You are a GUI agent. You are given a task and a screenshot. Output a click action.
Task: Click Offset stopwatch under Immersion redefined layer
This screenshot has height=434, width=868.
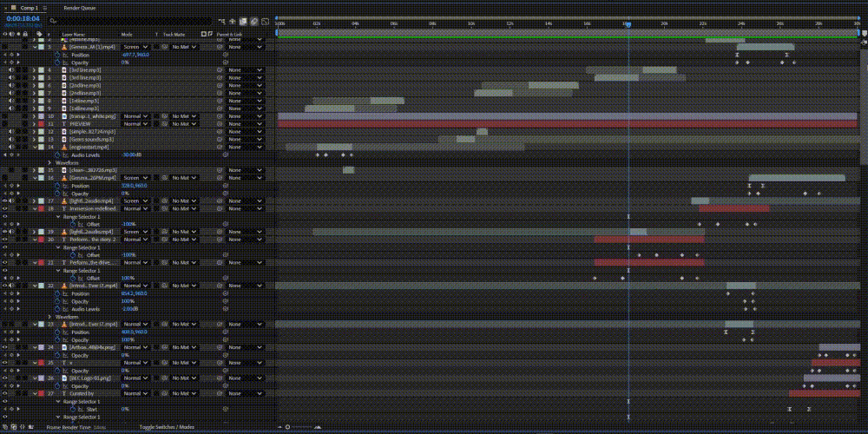coord(74,224)
